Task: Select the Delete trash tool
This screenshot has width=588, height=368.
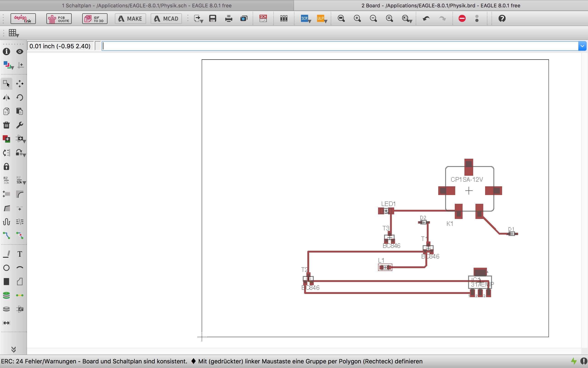Action: tap(6, 125)
